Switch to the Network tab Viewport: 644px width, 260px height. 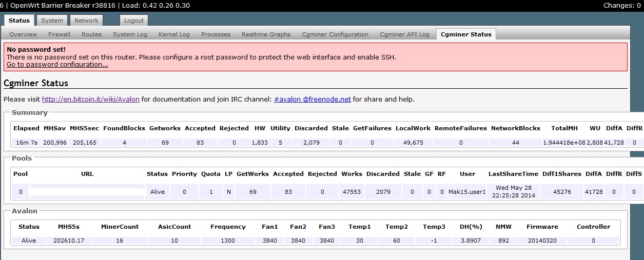point(86,21)
